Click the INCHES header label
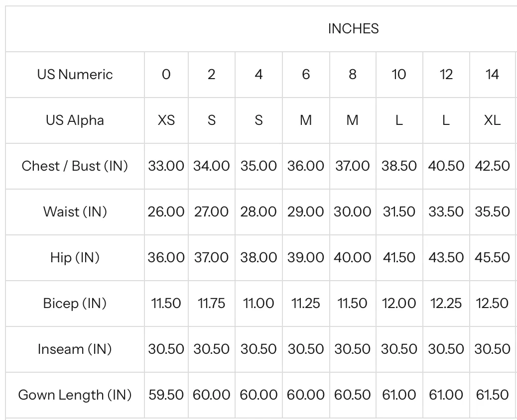 [x=353, y=29]
